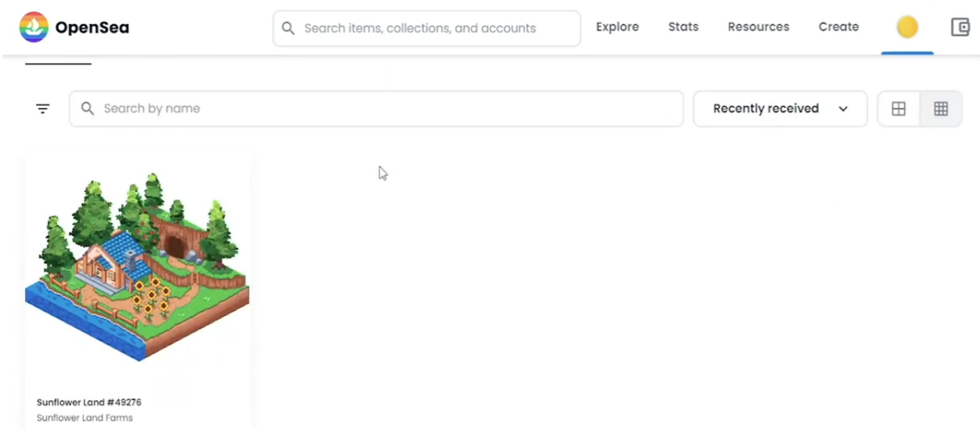980x429 pixels.
Task: Click the OpenSea ship logo icon
Action: click(34, 27)
